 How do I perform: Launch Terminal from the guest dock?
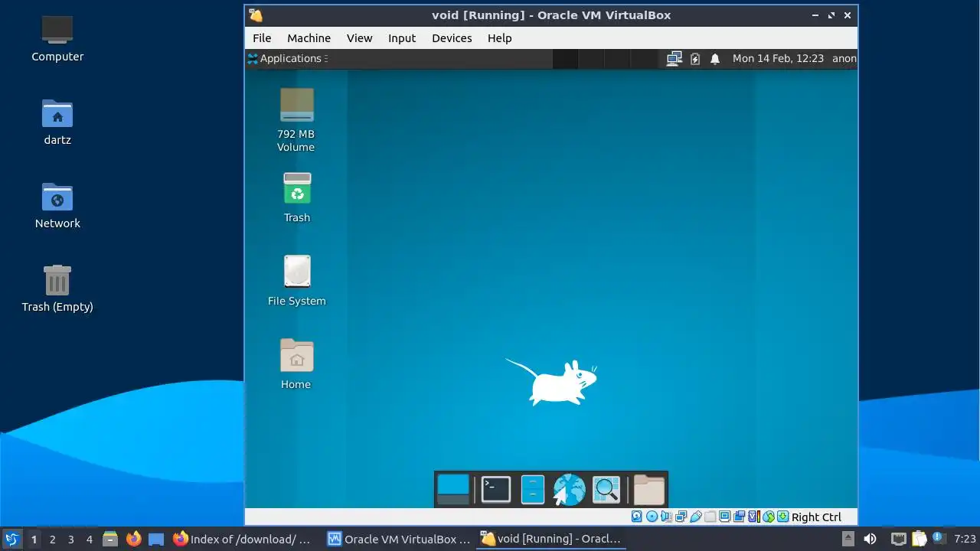(x=495, y=490)
